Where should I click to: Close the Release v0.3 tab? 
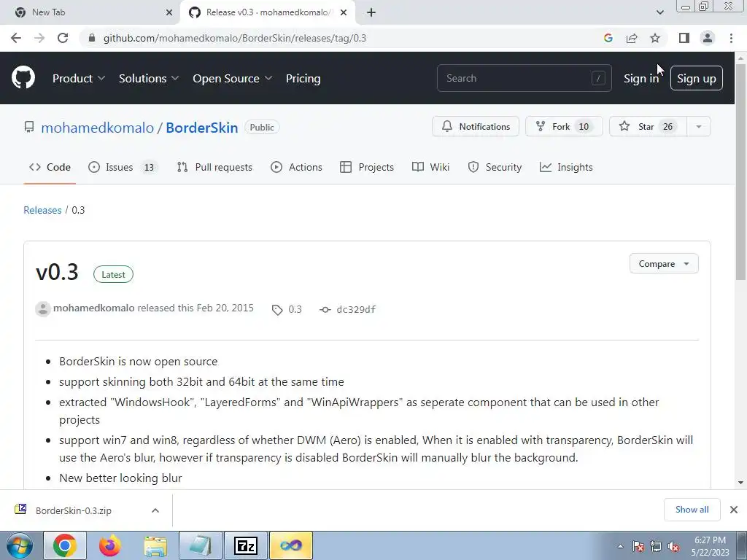pos(344,12)
